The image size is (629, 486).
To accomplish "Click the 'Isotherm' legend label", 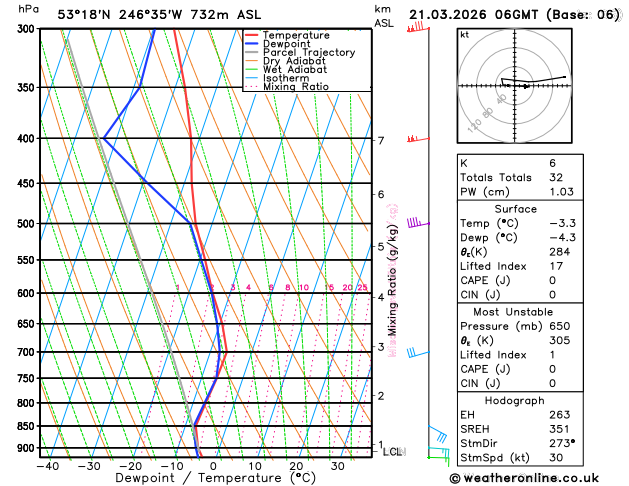I will (286, 78).
